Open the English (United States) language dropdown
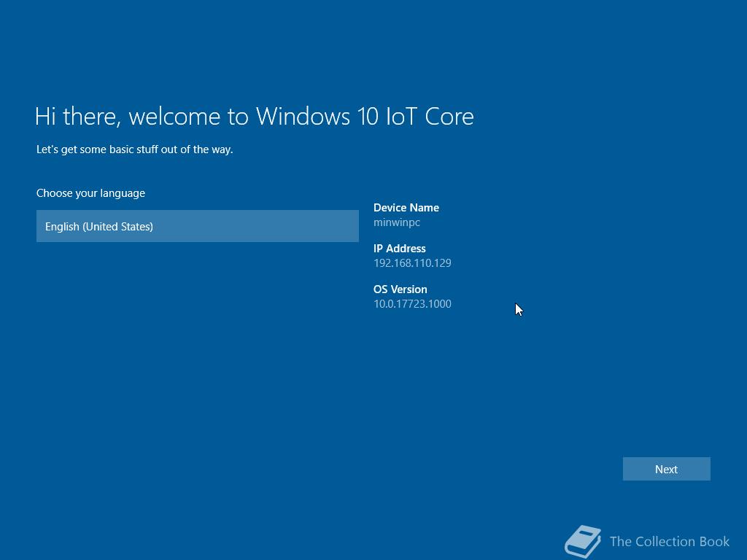 (197, 226)
